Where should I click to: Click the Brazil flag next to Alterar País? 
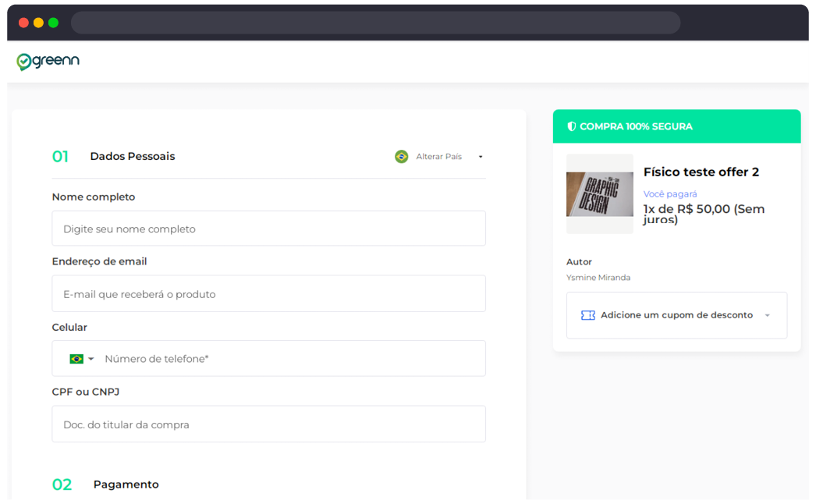[401, 157]
